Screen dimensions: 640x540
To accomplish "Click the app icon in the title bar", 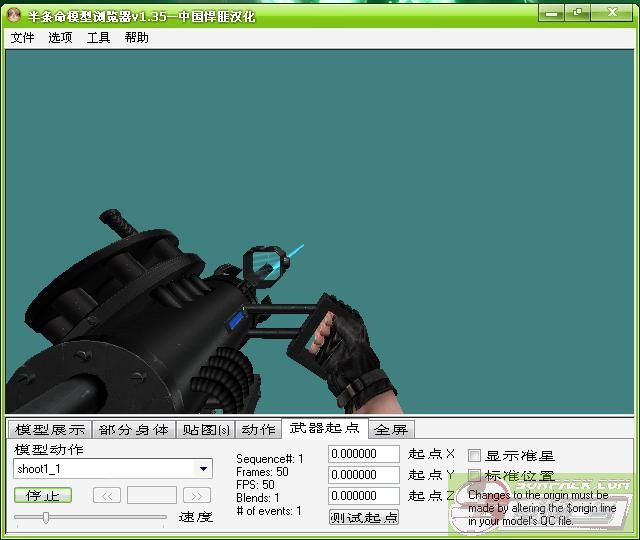I will pos(14,17).
